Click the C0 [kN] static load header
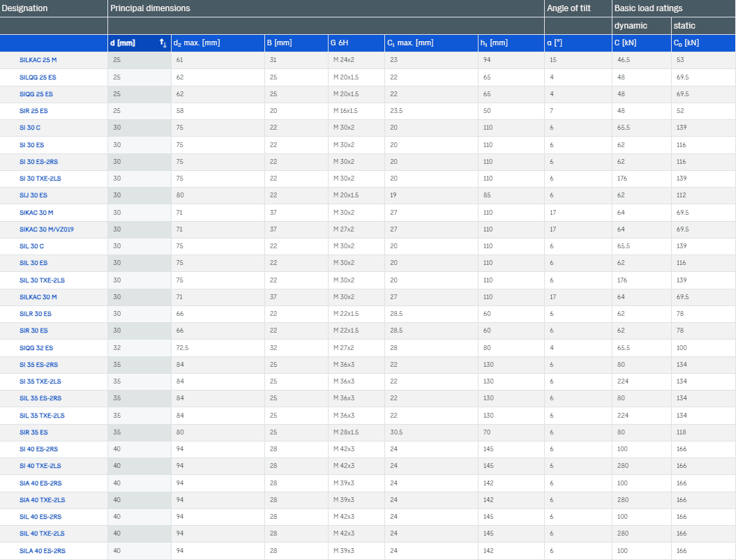 point(686,43)
